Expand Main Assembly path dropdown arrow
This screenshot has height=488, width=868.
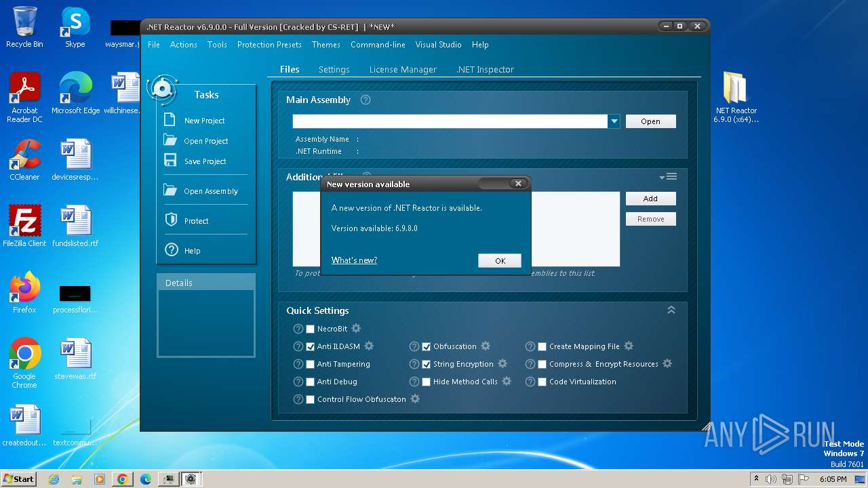(614, 121)
